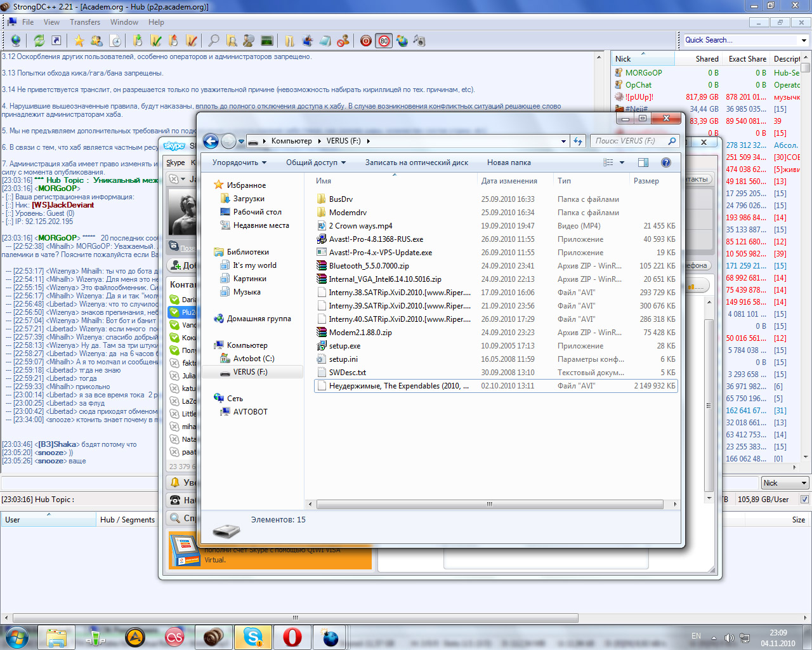This screenshot has height=650, width=812.
Task: Open Public Hubs globe icon in StrongDC++ toolbar
Action: click(16, 41)
